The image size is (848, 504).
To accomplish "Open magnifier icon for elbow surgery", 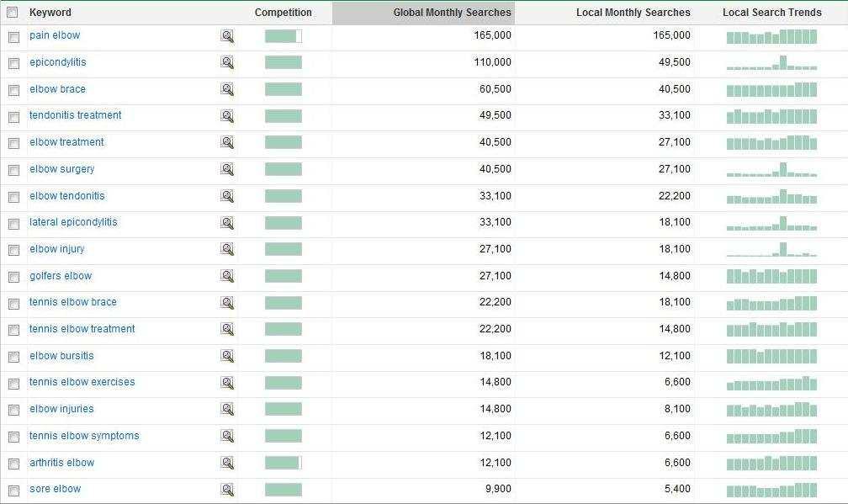I will pos(227,169).
